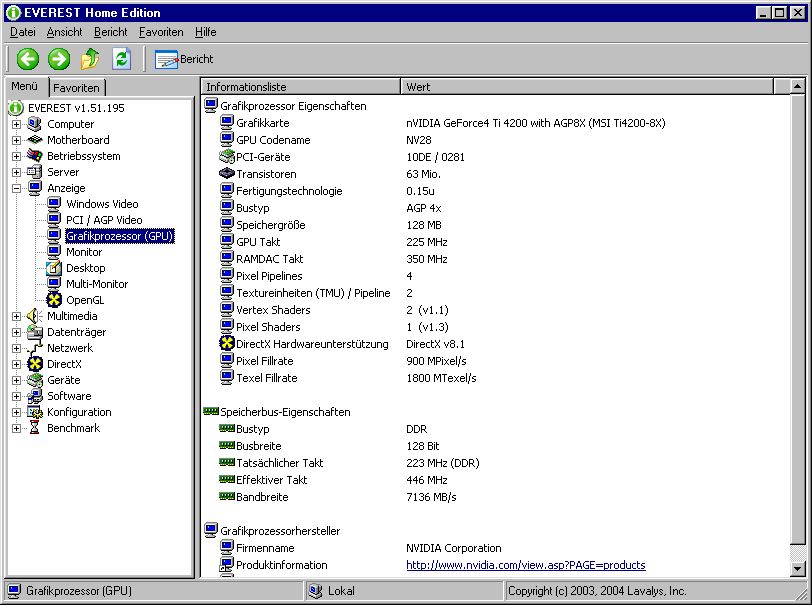Click the EVEREST v1.51.195 root info icon
This screenshot has width=812, height=606.
[16, 108]
